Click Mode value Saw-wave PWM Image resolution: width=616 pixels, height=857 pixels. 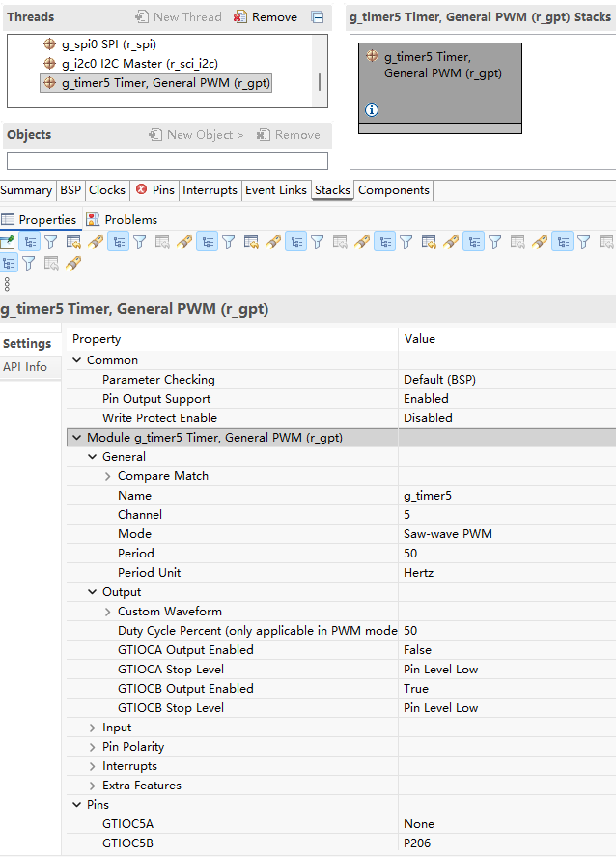tap(448, 534)
